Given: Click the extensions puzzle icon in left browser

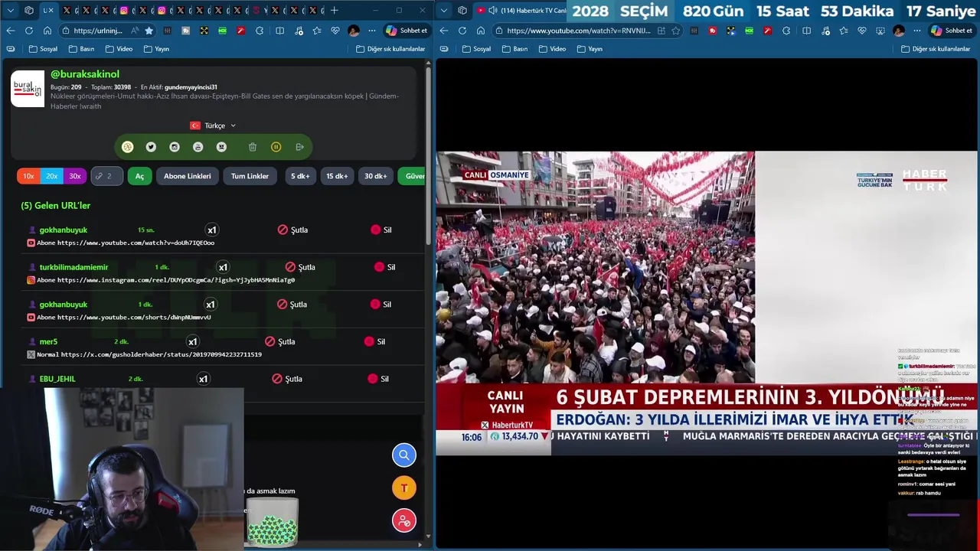Looking at the screenshot, I should pos(260,31).
